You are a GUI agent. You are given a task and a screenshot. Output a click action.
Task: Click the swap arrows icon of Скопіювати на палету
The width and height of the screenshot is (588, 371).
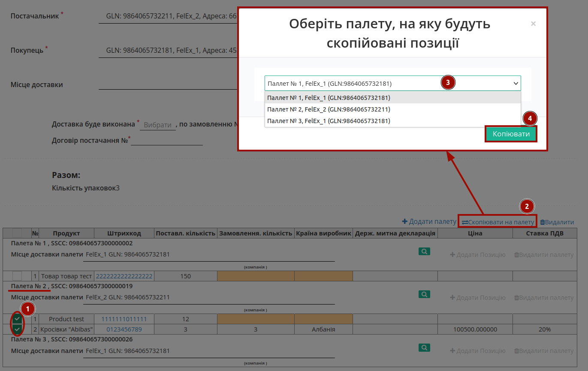click(465, 222)
